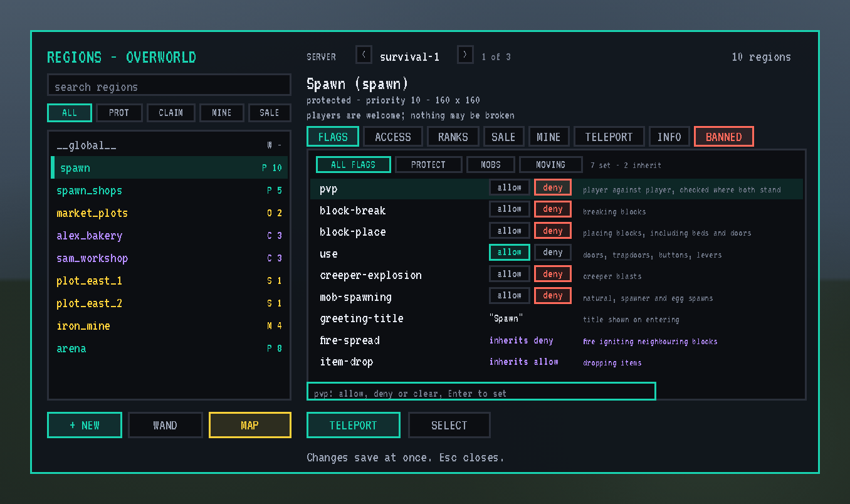Click the pvp flag command input
The image size is (850, 504).
(x=481, y=392)
